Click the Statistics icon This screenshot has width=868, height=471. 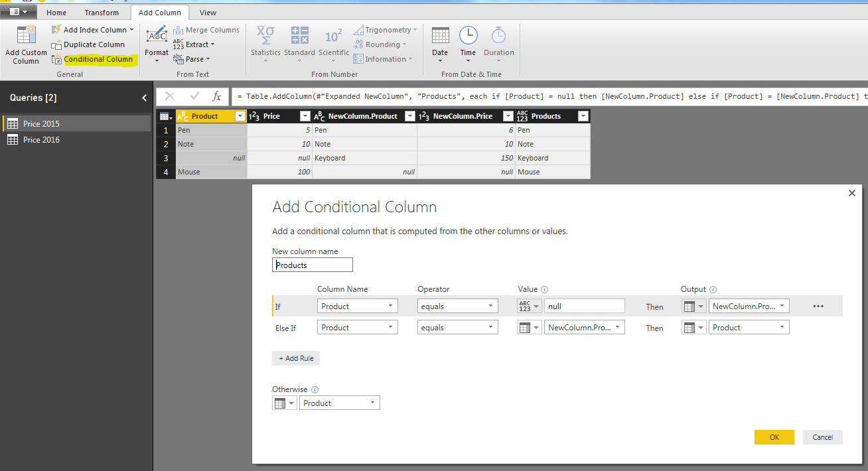coord(265,36)
